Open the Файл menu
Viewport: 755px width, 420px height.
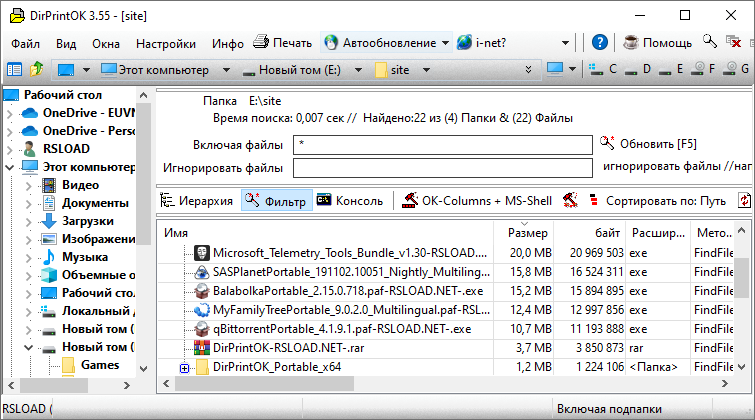pyautogui.click(x=26, y=44)
